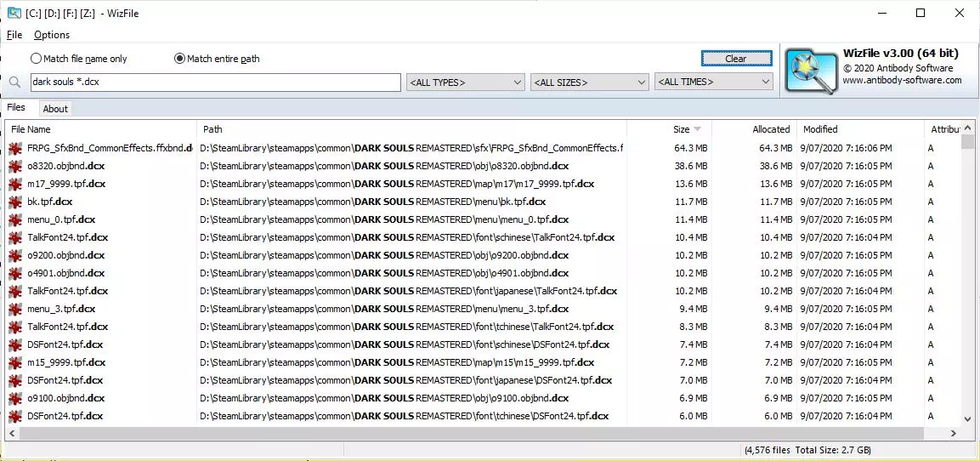Click the search magnifier icon beside input
This screenshot has height=461, width=980.
[15, 82]
